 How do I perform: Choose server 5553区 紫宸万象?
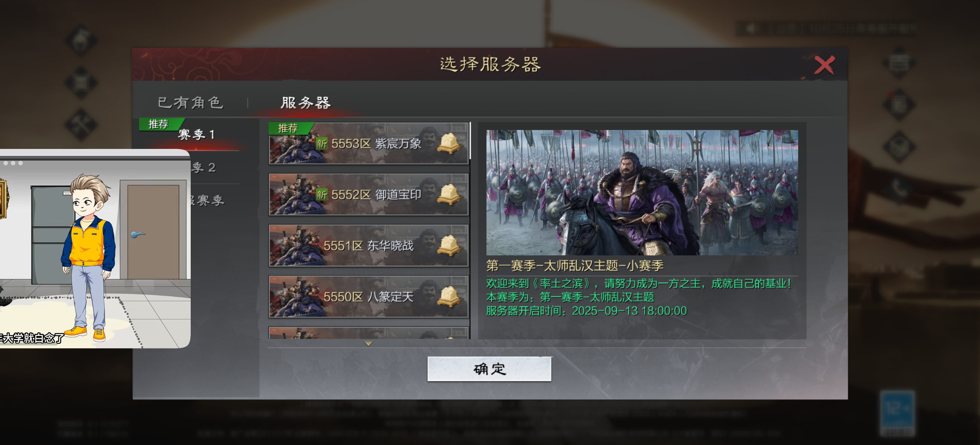pyautogui.click(x=368, y=143)
